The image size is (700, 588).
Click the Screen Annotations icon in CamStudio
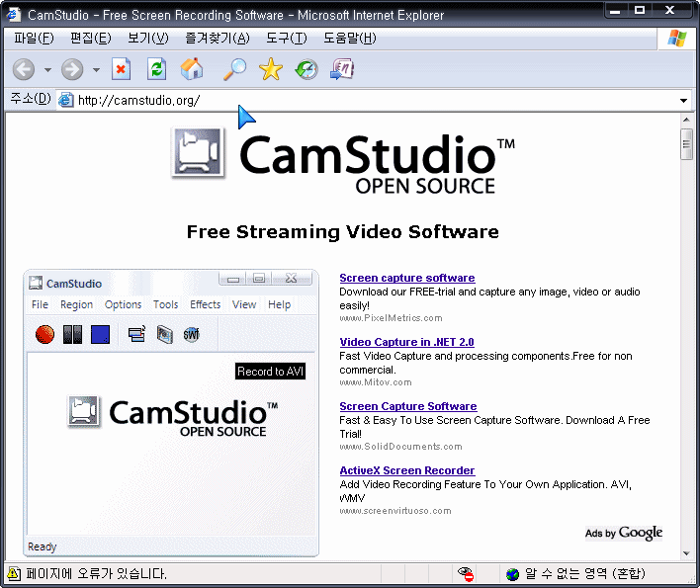tap(165, 334)
